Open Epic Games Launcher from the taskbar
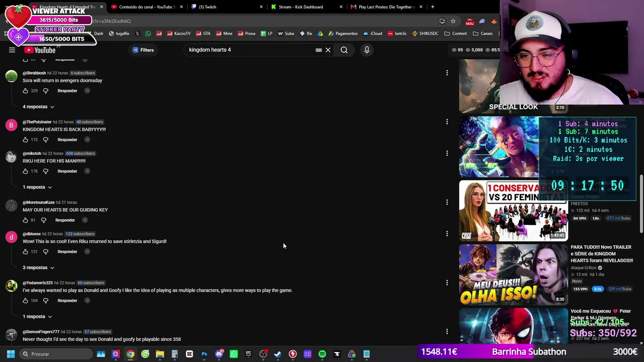The height and width of the screenshot is (362, 644). (x=249, y=354)
